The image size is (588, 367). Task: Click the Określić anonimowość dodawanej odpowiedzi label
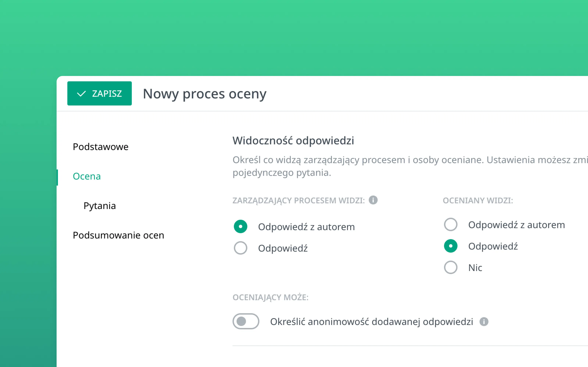(372, 322)
